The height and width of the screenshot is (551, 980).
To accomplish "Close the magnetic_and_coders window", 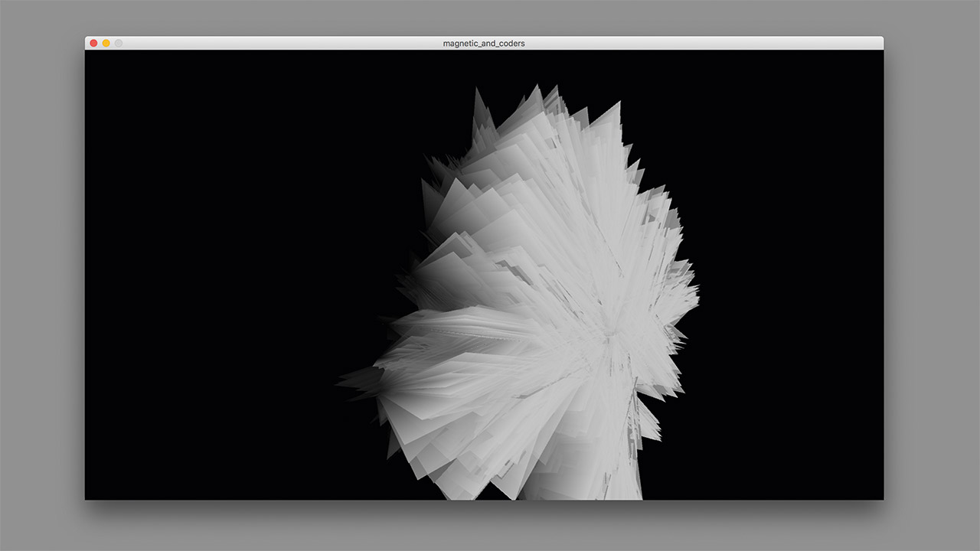I will click(93, 43).
